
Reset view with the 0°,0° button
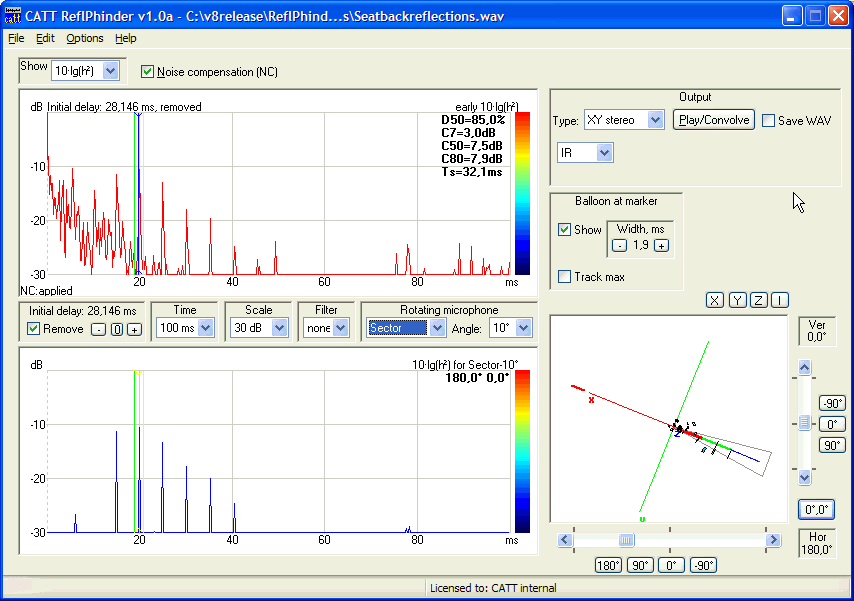pos(817,509)
